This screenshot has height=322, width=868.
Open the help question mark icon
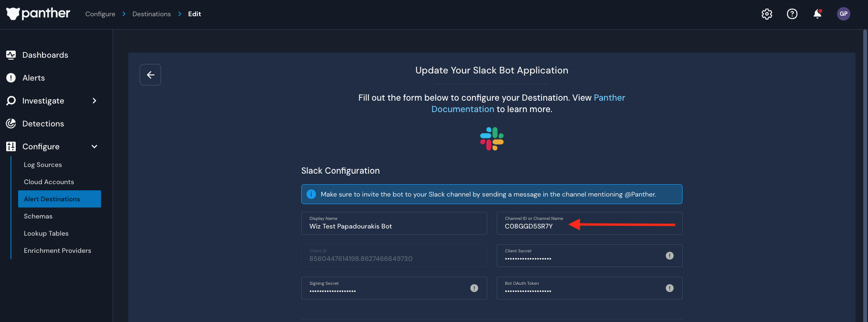pyautogui.click(x=792, y=14)
